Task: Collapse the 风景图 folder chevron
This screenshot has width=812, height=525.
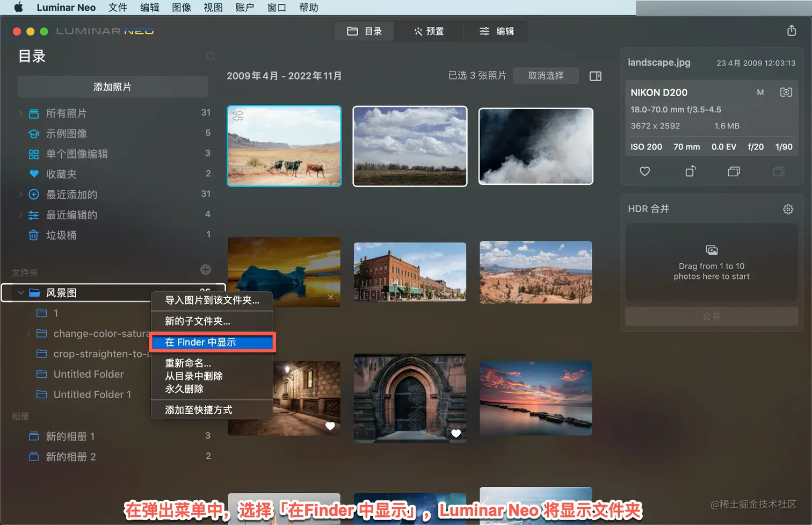Action: point(20,293)
